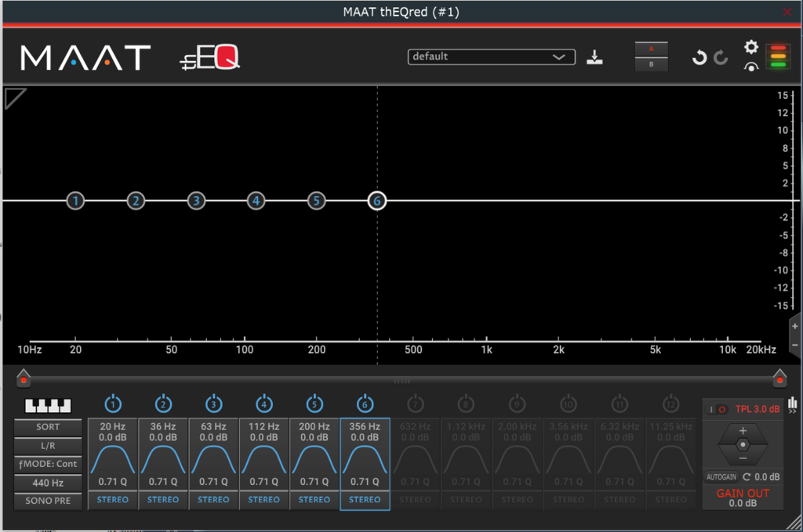The image size is (803, 532).
Task: Toggle power for band 2
Action: 163,404
